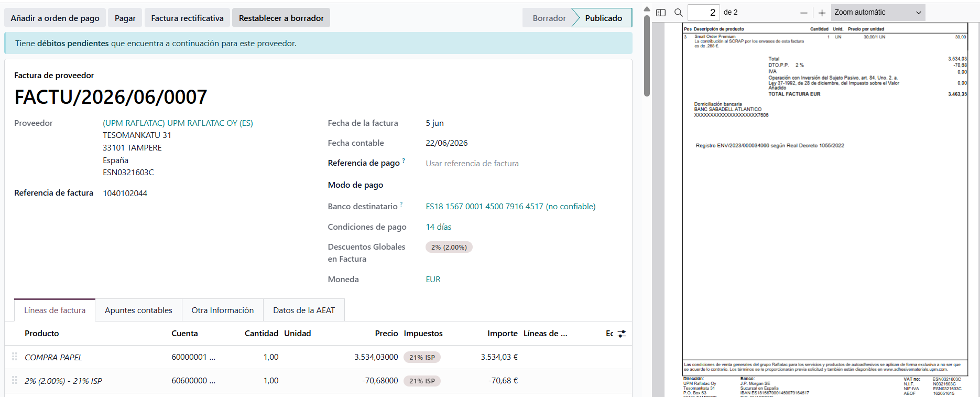Image resolution: width=980 pixels, height=397 pixels.
Task: Click the 'Líneas de ...' column header
Action: [x=545, y=334]
